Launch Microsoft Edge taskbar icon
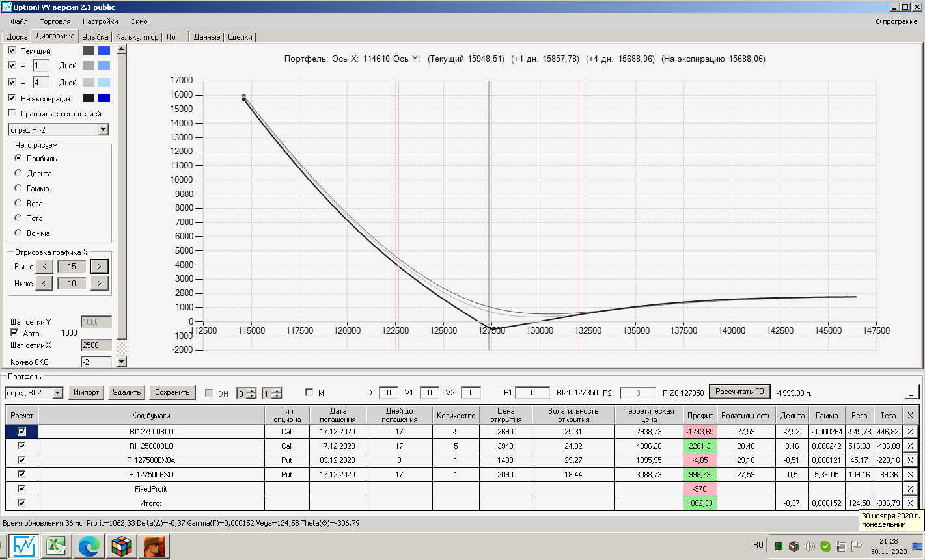The height and width of the screenshot is (560, 925). [x=89, y=546]
